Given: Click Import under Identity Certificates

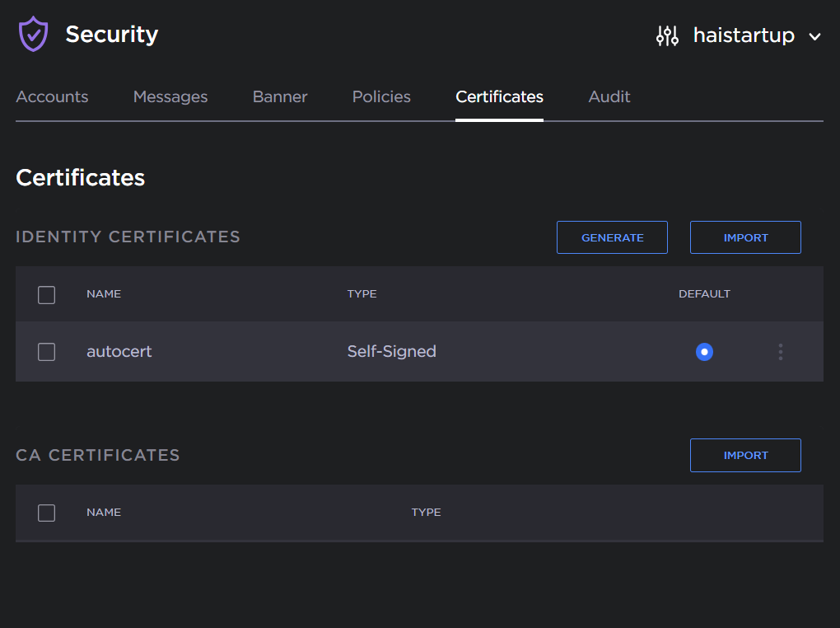Looking at the screenshot, I should (x=745, y=237).
